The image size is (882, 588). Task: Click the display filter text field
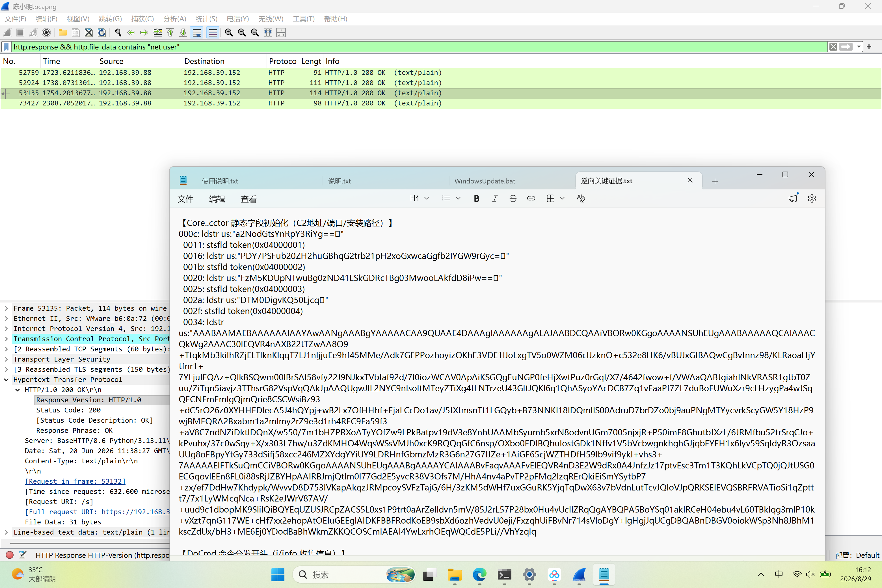419,47
